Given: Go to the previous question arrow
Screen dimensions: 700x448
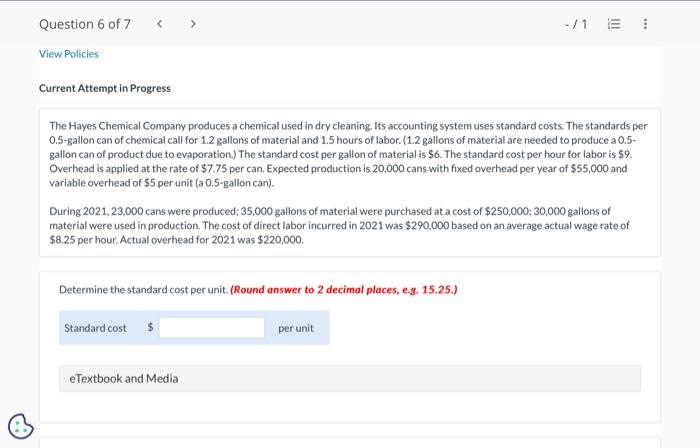Looking at the screenshot, I should pos(159,24).
